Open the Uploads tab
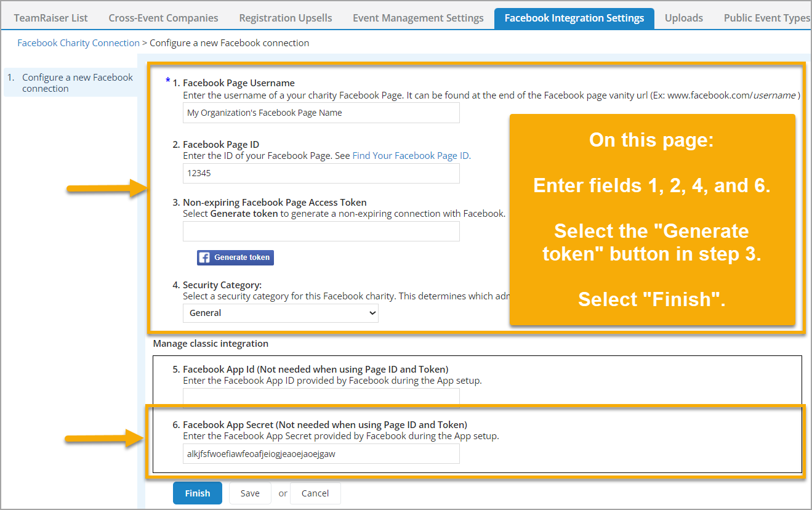Screen dimensions: 812x510 tap(683, 18)
